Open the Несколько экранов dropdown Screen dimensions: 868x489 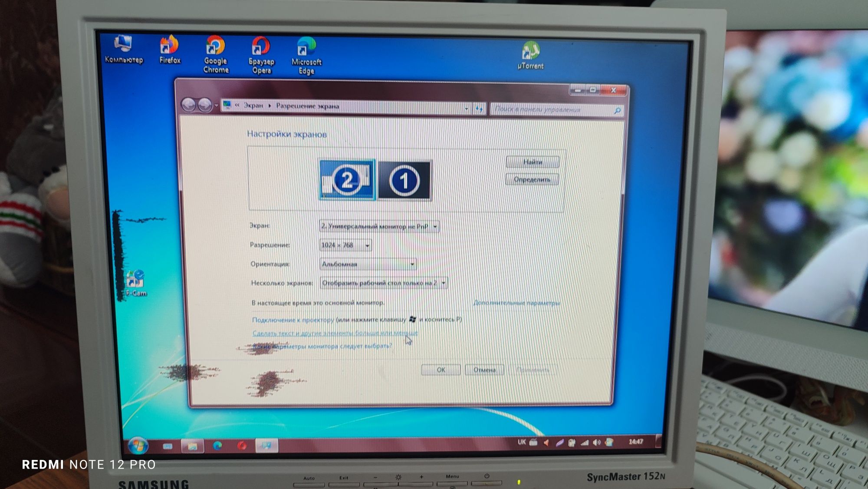pyautogui.click(x=384, y=283)
